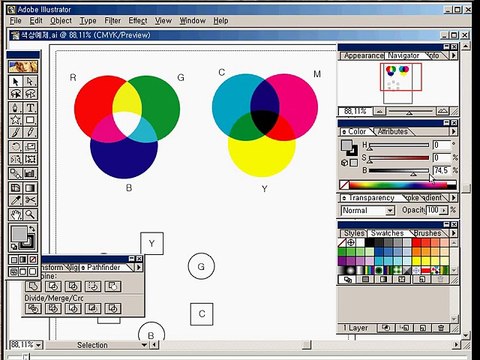Click the Lasso tool in toolbox

tap(15, 94)
